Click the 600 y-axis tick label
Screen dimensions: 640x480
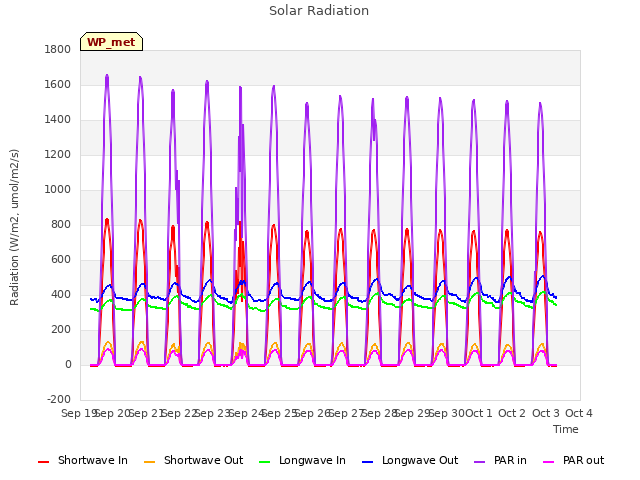[x=61, y=260]
